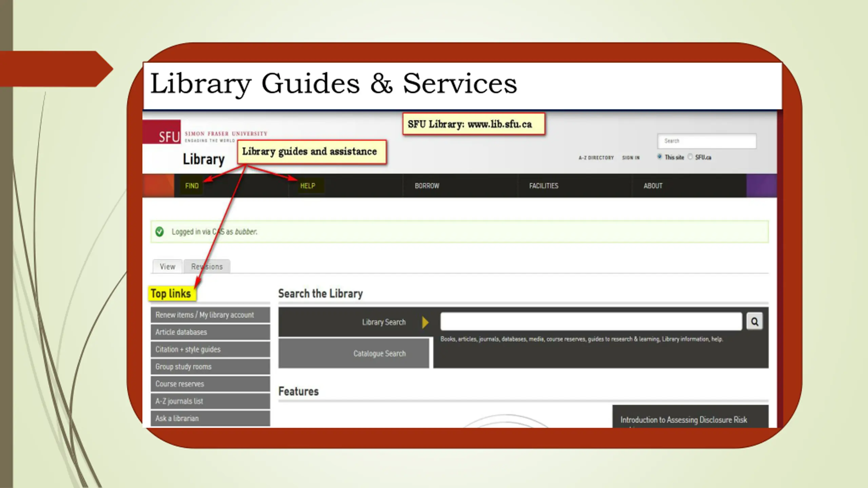Click the 'Features' heading
868x488 pixels.
click(x=298, y=391)
